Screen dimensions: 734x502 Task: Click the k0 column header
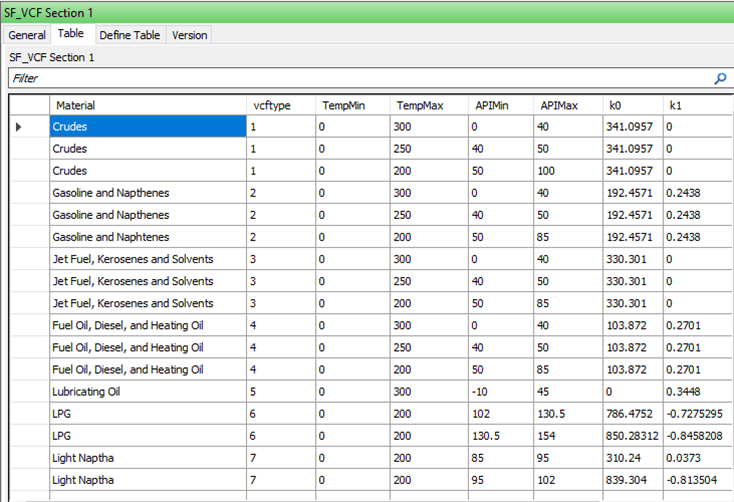633,105
